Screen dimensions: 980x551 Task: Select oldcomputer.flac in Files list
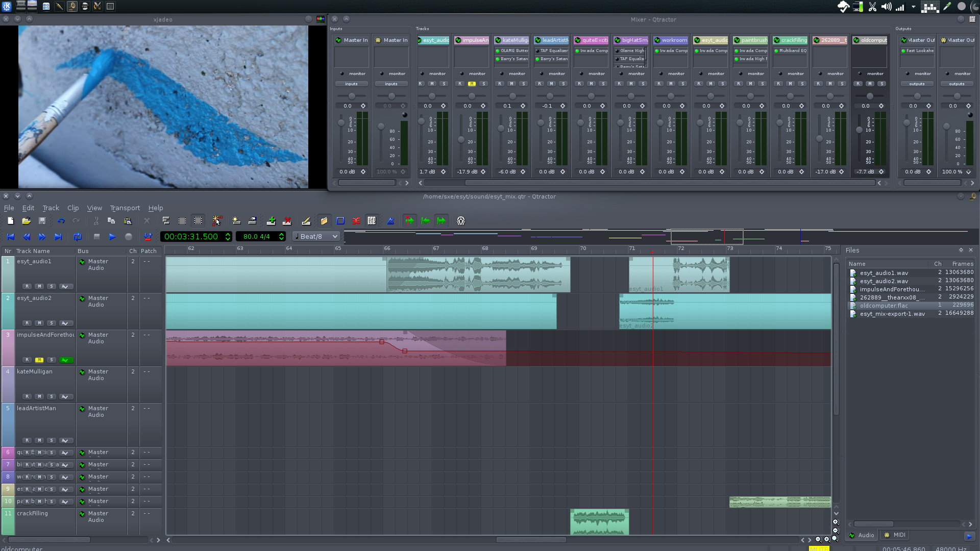[x=884, y=306]
